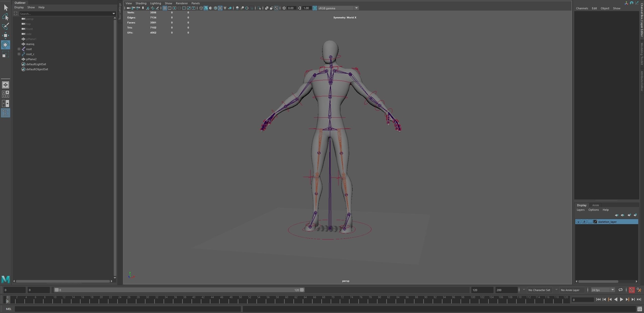
Task: Open animation preferences icon
Action: 639,290
